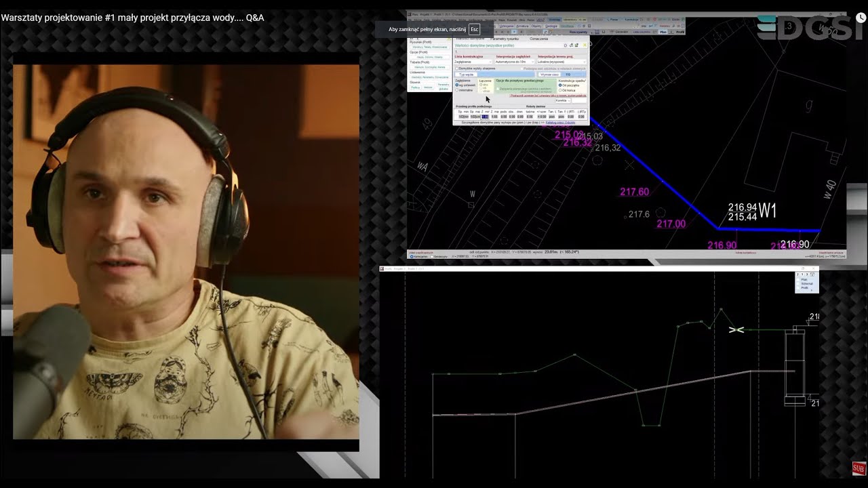Click the red underlined warning link

pyautogui.click(x=548, y=96)
